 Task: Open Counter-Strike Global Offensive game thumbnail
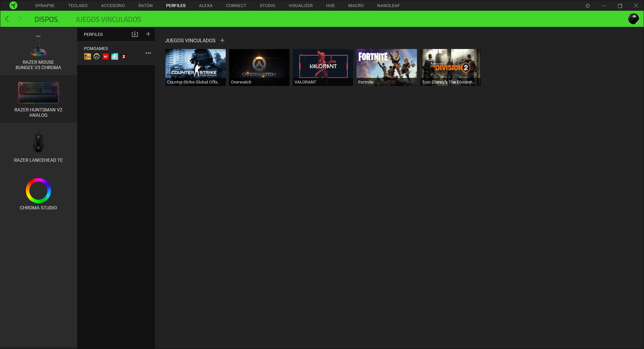pos(196,67)
